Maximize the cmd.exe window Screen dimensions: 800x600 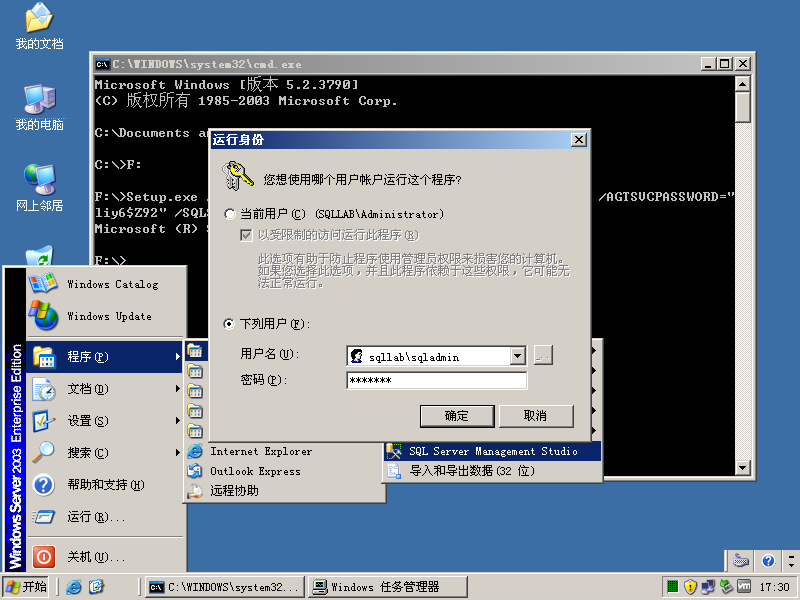(724, 64)
